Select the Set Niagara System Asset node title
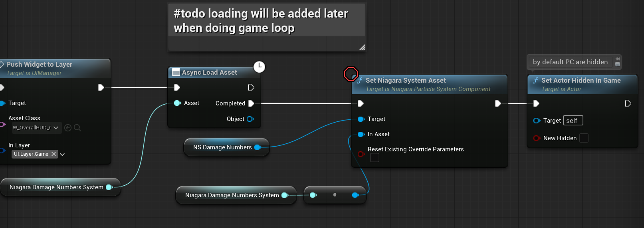This screenshot has width=644, height=228. tap(406, 80)
